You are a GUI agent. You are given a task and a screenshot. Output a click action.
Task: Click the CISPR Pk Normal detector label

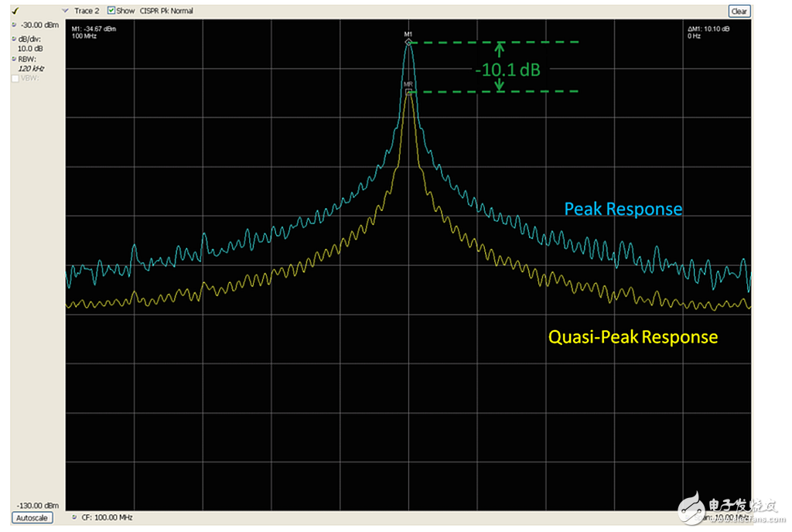166,11
